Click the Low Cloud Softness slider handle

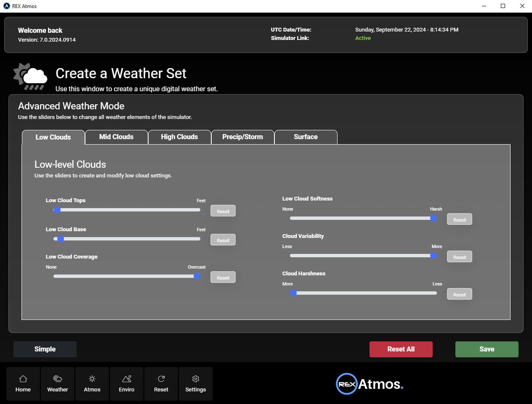tap(434, 218)
